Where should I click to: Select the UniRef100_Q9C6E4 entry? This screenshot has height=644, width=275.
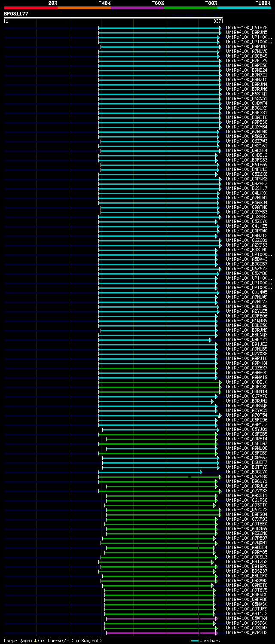point(247,150)
